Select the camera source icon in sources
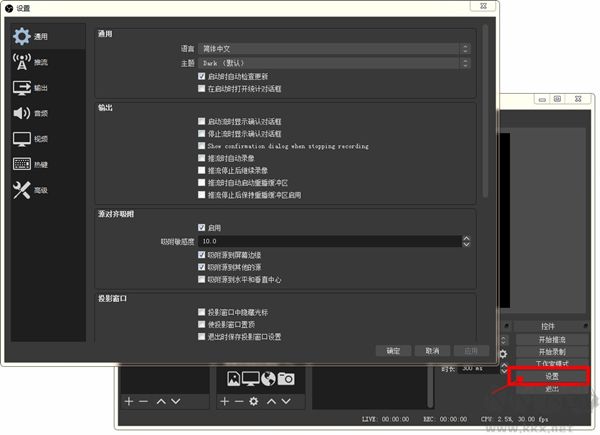The image size is (600, 435). click(x=286, y=379)
